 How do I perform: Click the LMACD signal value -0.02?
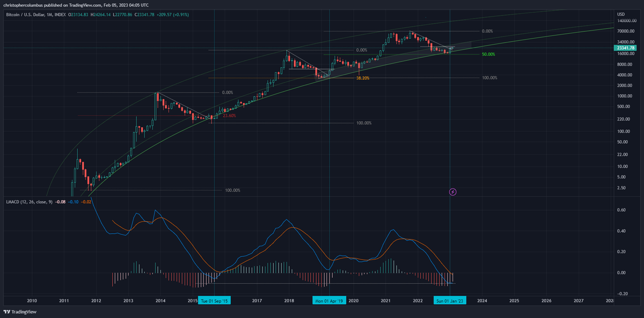[x=86, y=202]
